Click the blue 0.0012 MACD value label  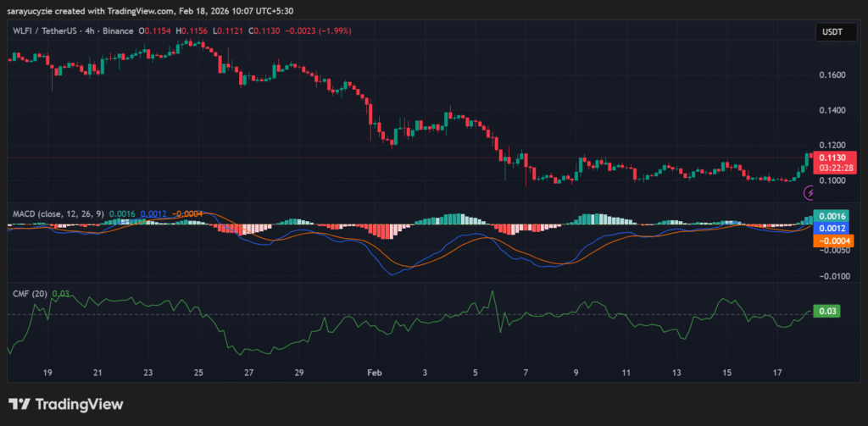pos(832,229)
